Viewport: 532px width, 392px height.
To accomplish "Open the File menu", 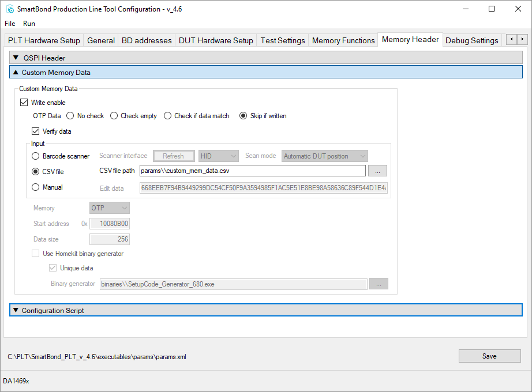I will click(x=10, y=24).
